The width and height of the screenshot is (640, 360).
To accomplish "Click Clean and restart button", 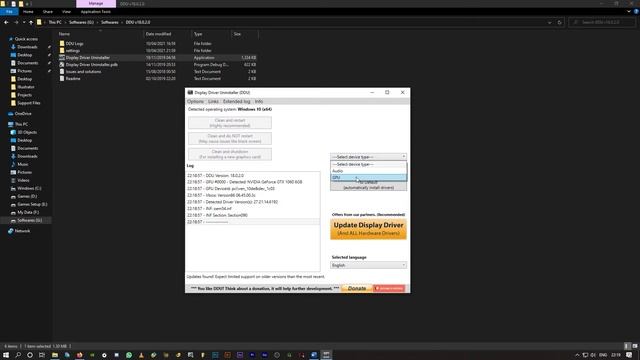I will 230,123.
